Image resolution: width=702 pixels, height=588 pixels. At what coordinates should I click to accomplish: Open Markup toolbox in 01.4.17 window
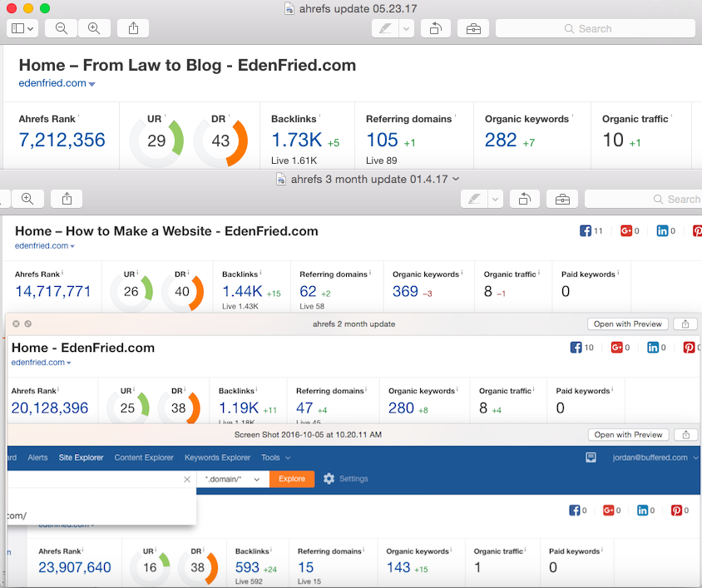pyautogui.click(x=562, y=199)
